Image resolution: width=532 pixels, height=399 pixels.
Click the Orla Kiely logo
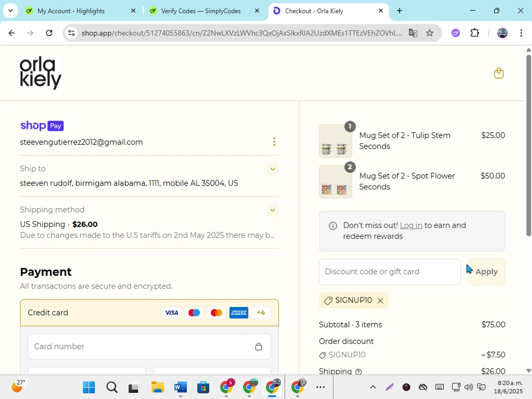pos(40,73)
